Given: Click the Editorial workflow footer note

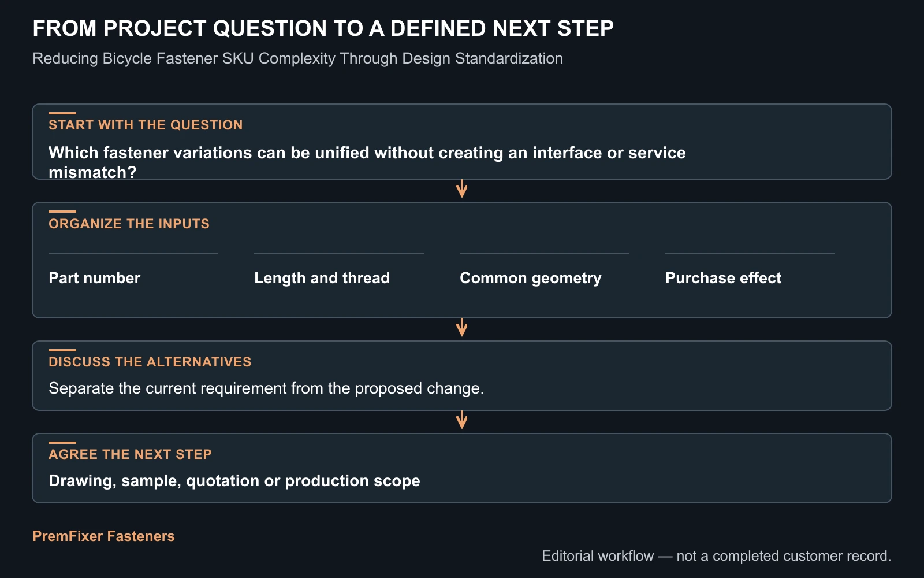Looking at the screenshot, I should pos(717,556).
